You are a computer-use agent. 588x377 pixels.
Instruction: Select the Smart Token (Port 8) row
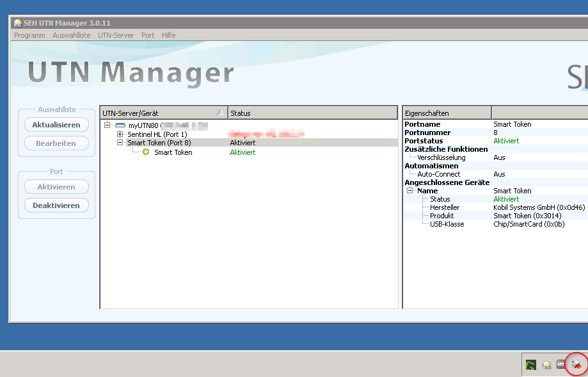coord(249,143)
